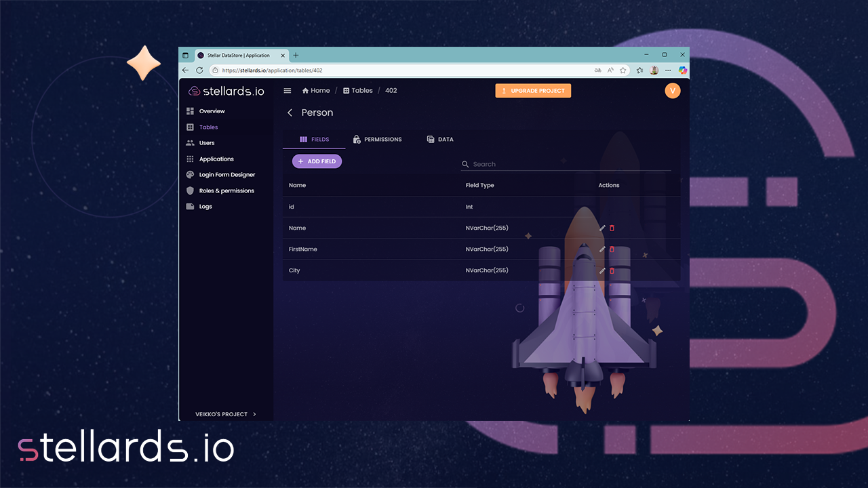The width and height of the screenshot is (868, 488).
Task: Switch to the Permissions tab
Action: [x=377, y=140]
